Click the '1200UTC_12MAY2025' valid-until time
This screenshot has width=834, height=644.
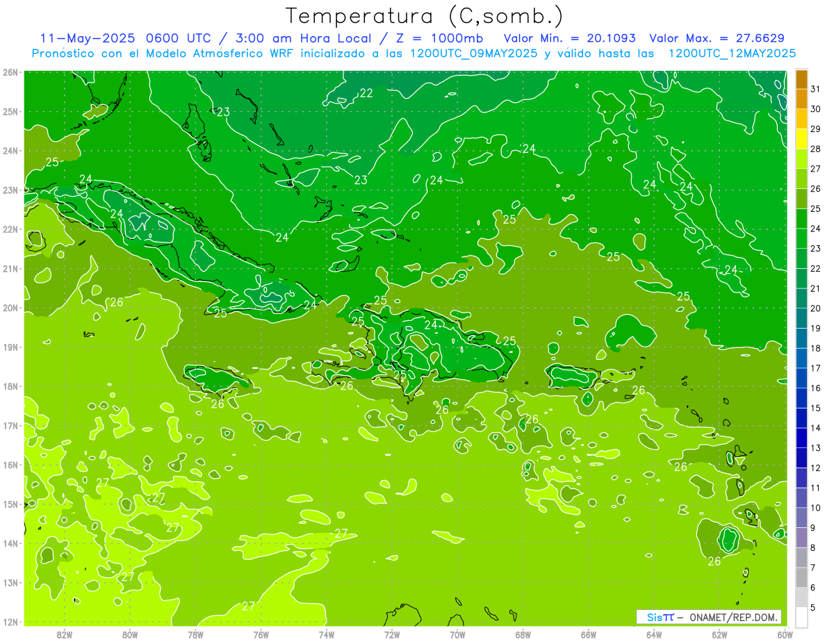tap(732, 53)
